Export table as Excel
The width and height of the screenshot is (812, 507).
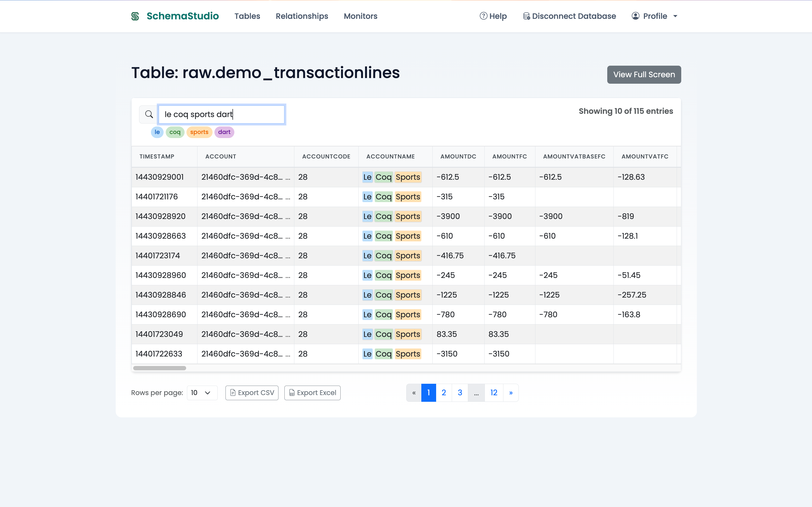pyautogui.click(x=312, y=393)
